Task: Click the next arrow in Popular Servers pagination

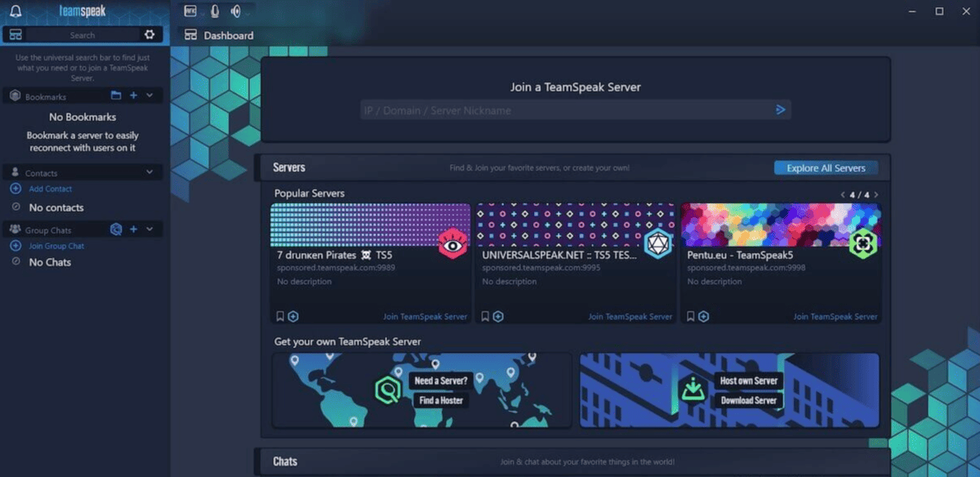Action: [877, 194]
